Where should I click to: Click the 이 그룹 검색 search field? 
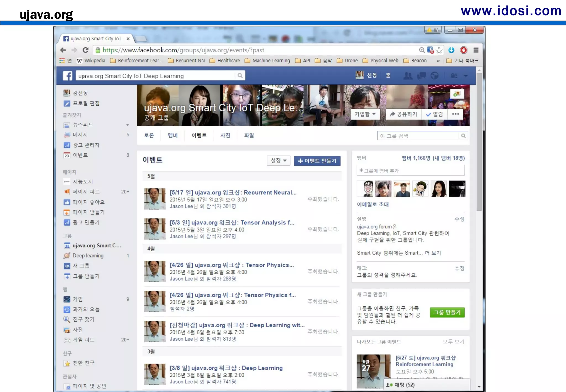418,136
